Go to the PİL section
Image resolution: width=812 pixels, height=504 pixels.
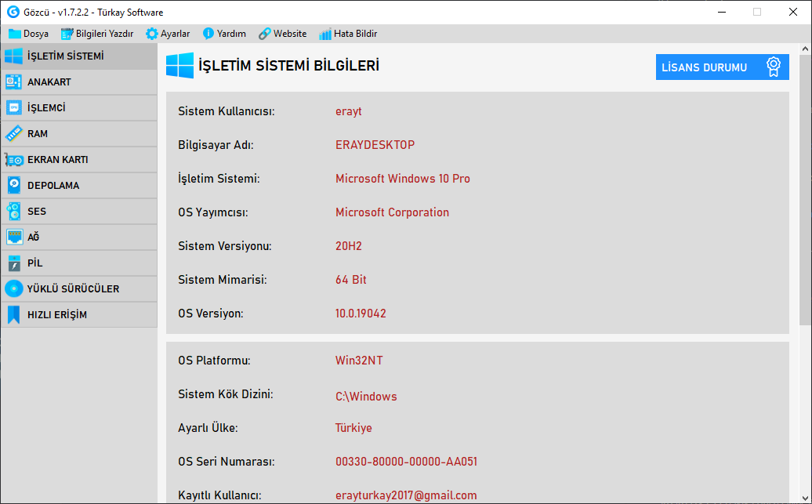click(x=78, y=263)
